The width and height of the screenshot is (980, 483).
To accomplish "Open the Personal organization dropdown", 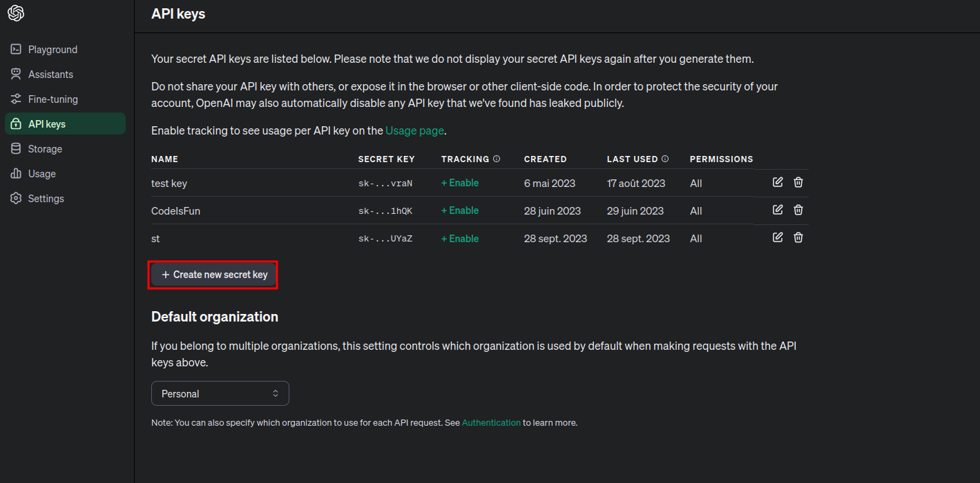I will tap(220, 393).
